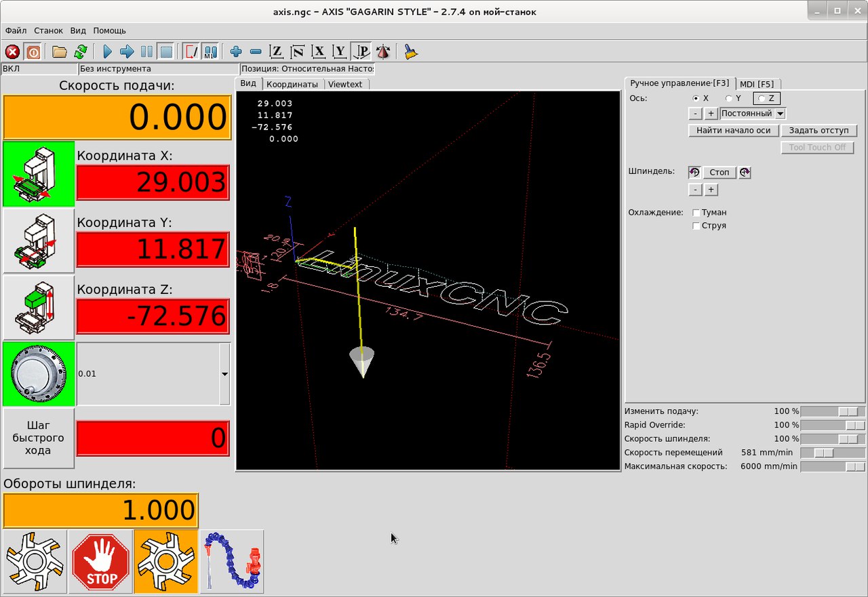Adjust the Скорость шпинделя slider

[833, 439]
